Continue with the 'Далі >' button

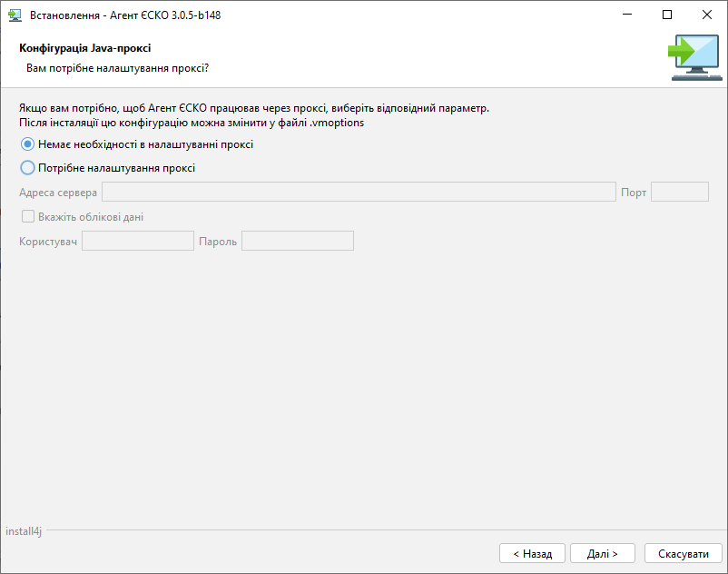click(602, 554)
